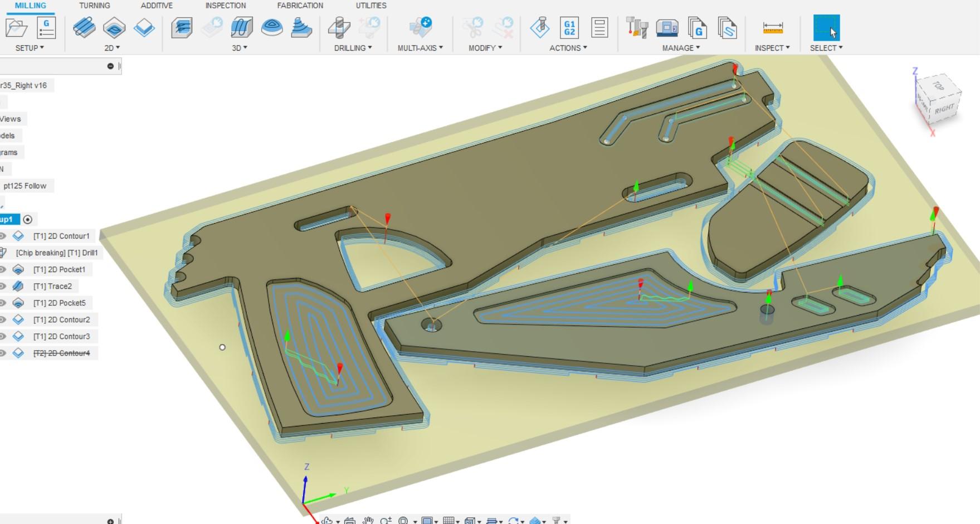Select the 3D Scallop toolpath icon
Image resolution: width=980 pixels, height=524 pixels.
(x=272, y=27)
